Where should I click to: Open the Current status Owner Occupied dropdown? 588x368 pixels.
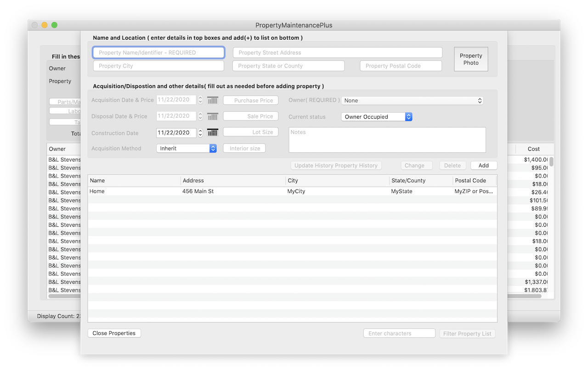376,117
